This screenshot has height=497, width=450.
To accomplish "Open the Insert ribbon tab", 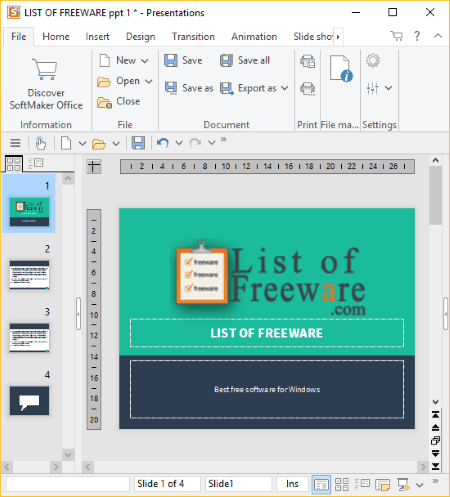I will 97,37.
